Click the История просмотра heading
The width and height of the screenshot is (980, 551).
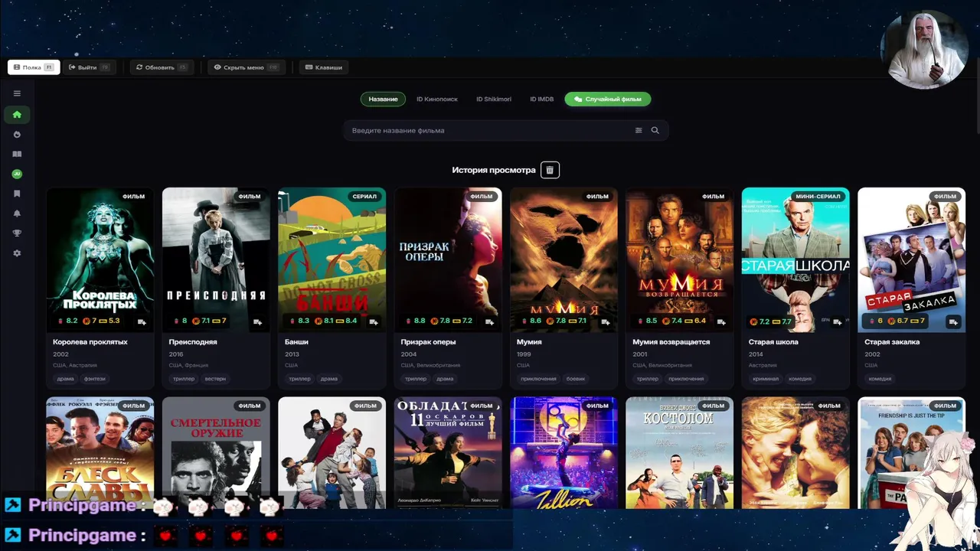[x=494, y=170]
